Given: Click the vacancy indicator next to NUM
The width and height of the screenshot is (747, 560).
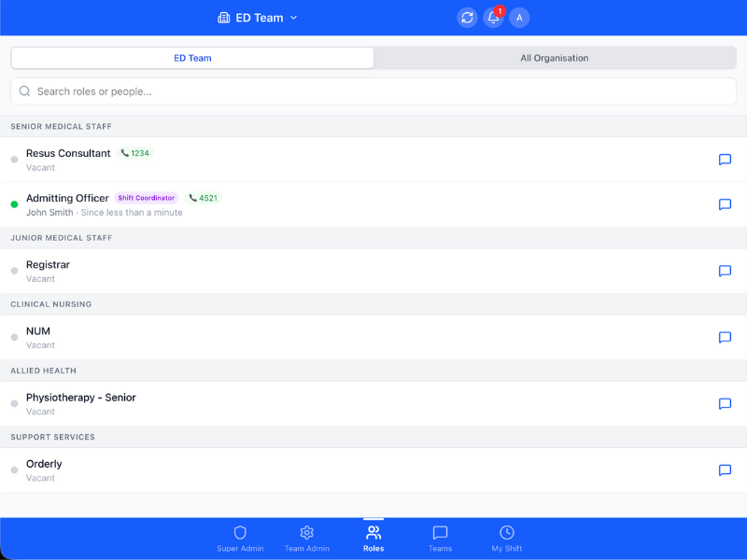Looking at the screenshot, I should [14, 337].
